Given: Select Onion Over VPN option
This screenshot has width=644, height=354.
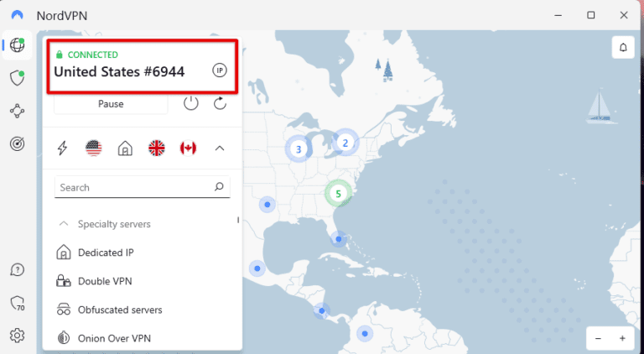Looking at the screenshot, I should 114,338.
